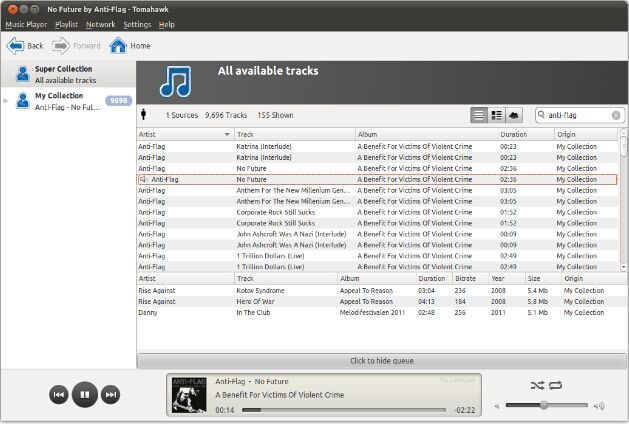Viewport: 629px width, 424px height.
Task: Clear the anti-flag search text
Action: [x=616, y=116]
